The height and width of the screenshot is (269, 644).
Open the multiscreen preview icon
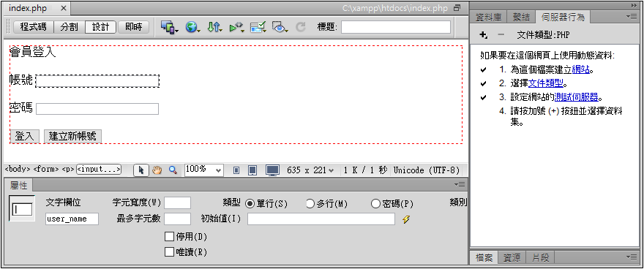169,27
